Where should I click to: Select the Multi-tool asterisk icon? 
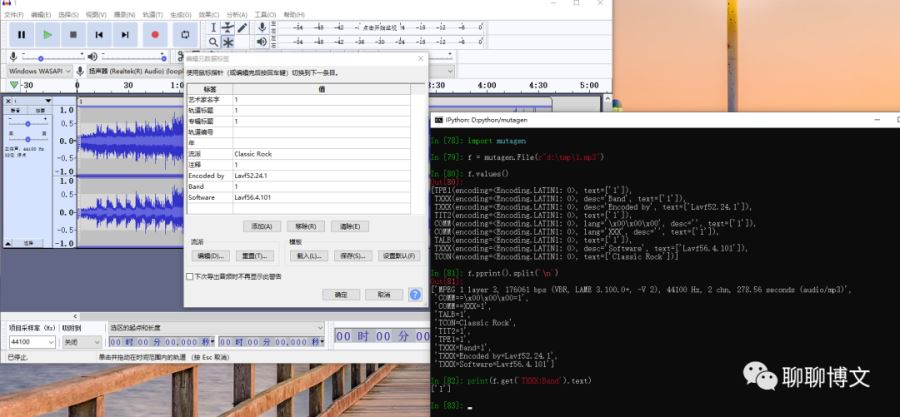228,42
